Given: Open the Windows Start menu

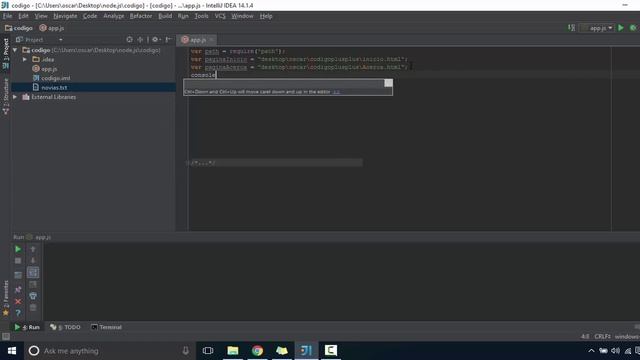Looking at the screenshot, I should click(12, 351).
